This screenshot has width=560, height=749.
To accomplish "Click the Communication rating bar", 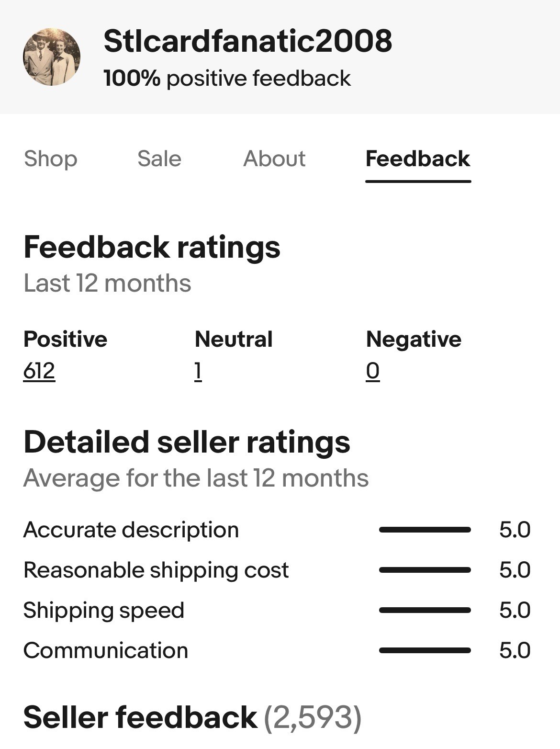I will [x=425, y=650].
